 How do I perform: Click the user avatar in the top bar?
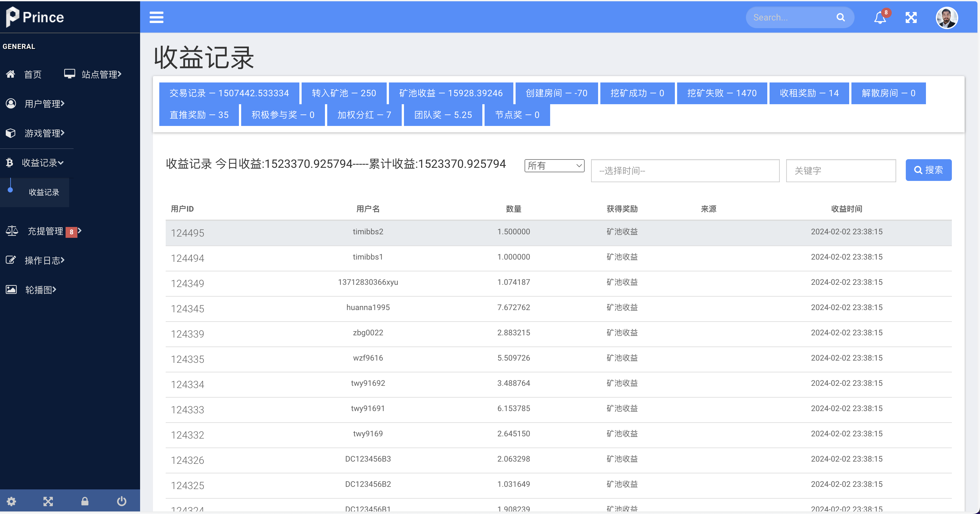(947, 17)
